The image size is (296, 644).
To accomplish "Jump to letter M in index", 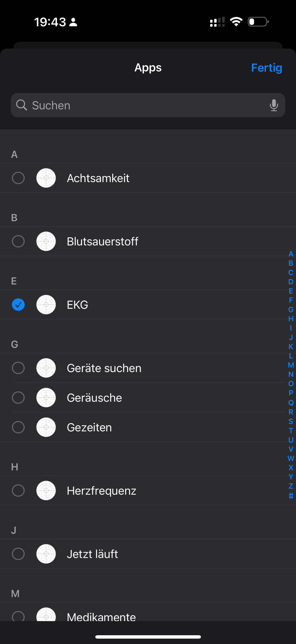I will [291, 365].
